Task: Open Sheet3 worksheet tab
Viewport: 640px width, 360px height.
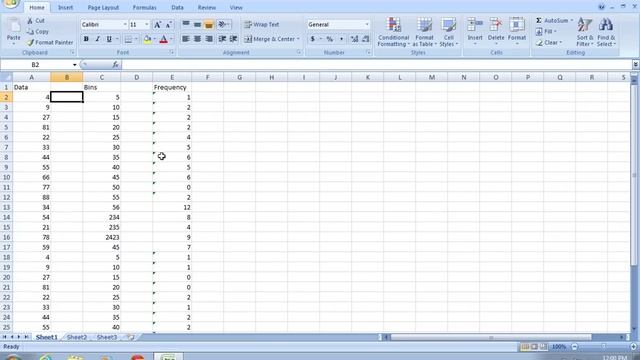Action: [107, 337]
